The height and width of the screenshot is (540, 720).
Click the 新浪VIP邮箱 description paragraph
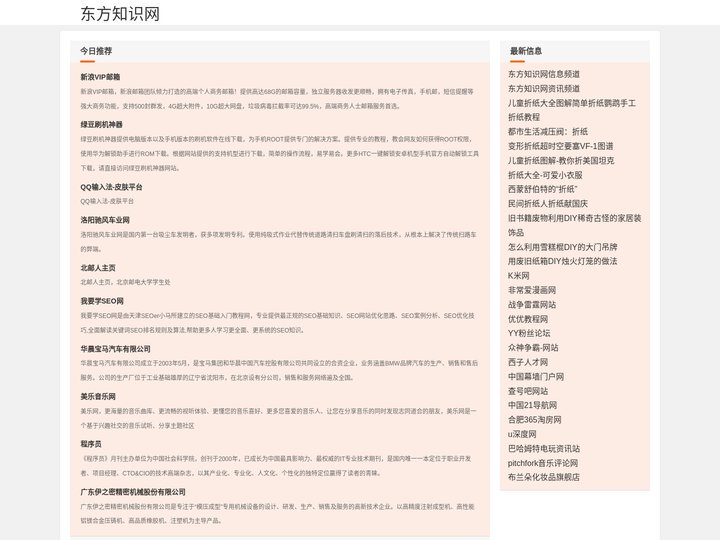coord(277,99)
